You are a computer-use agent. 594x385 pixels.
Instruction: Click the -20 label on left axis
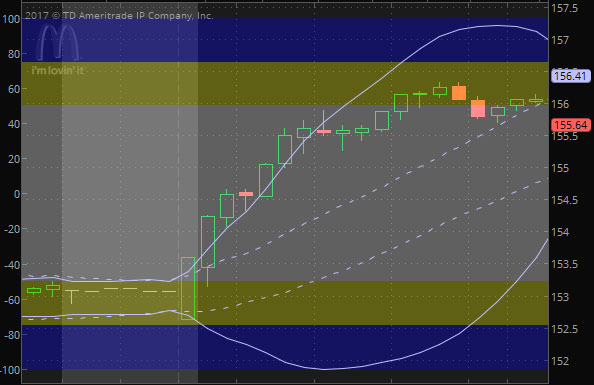pyautogui.click(x=12, y=229)
